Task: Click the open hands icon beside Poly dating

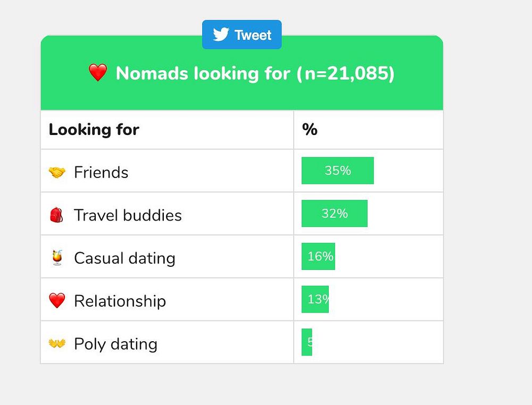Action: pyautogui.click(x=57, y=344)
